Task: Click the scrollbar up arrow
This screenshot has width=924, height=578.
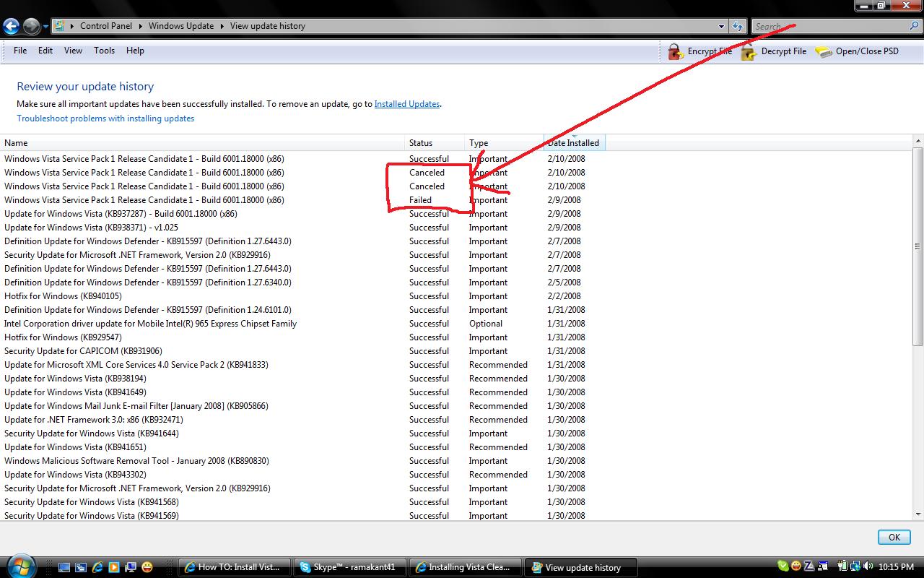Action: 918,141
